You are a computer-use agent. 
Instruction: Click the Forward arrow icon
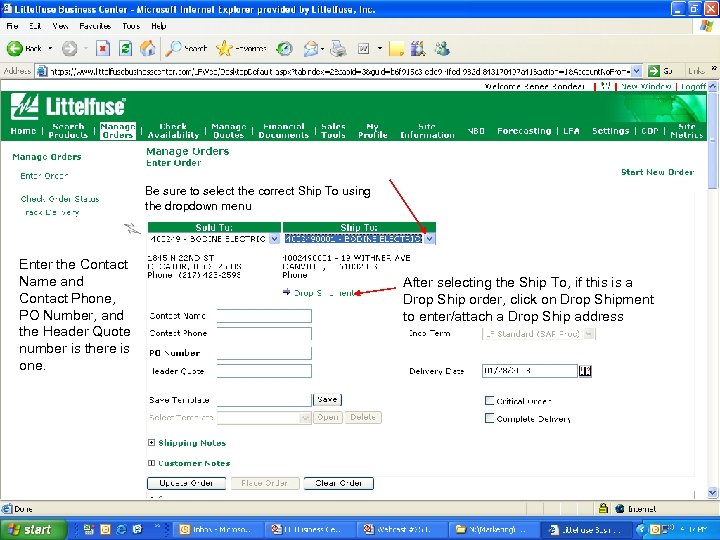[70, 48]
